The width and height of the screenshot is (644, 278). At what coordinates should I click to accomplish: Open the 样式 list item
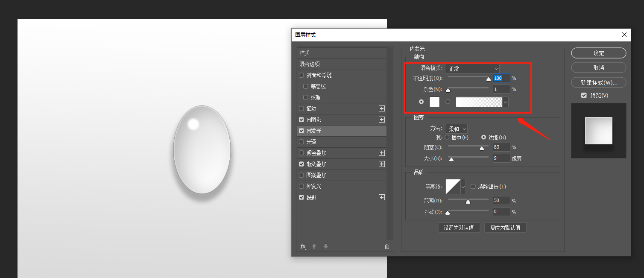tap(342, 53)
